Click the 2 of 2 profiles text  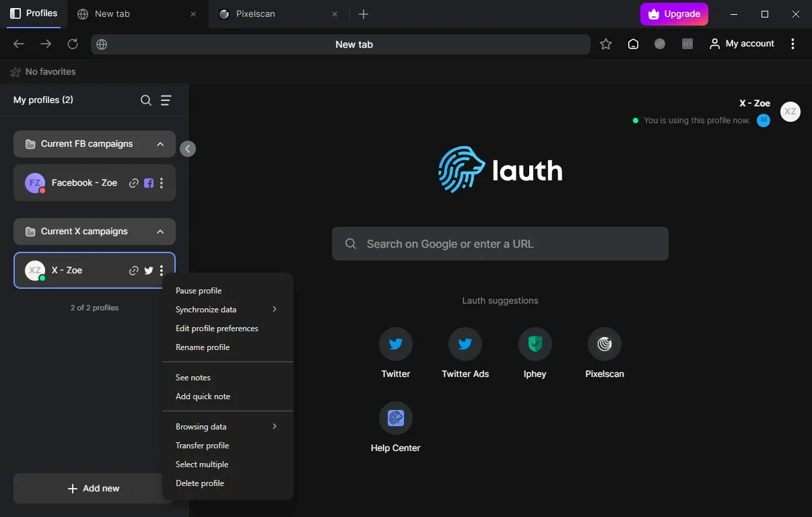pyautogui.click(x=94, y=308)
